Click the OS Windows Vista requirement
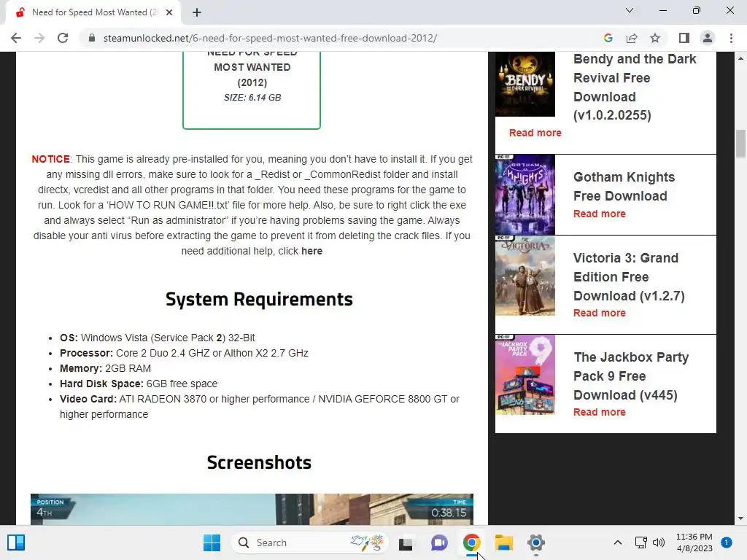This screenshot has width=747, height=560. point(158,338)
